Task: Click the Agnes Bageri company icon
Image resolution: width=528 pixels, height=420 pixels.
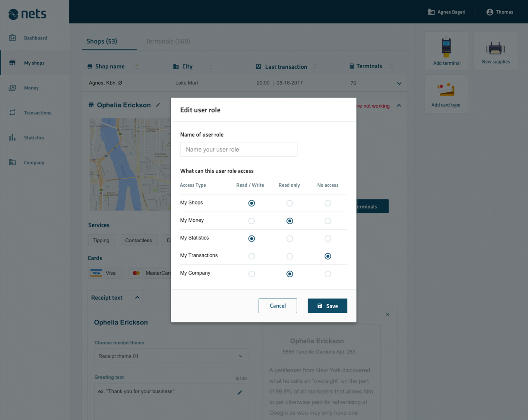Action: click(x=431, y=12)
